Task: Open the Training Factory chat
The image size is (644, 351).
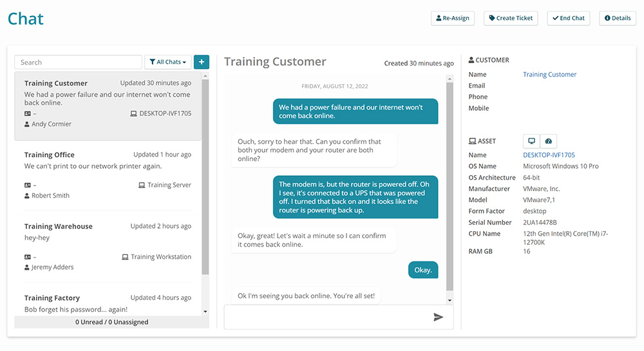Action: [x=108, y=303]
